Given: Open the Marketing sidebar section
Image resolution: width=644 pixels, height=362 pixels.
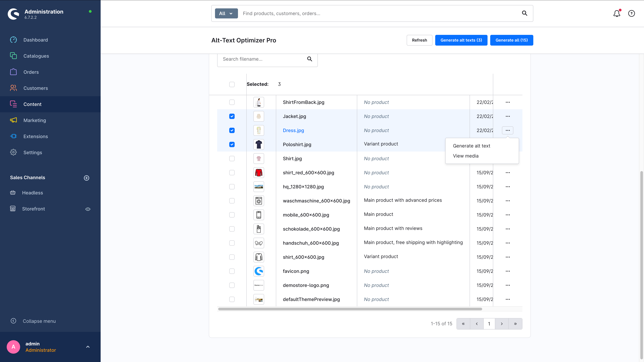Looking at the screenshot, I should (35, 120).
